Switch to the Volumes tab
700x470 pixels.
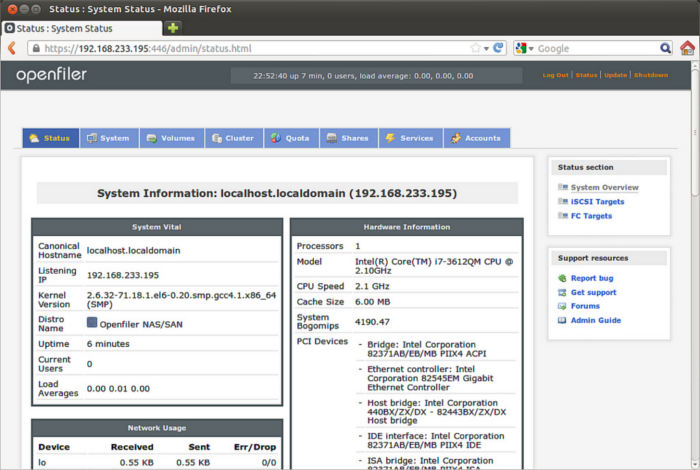click(x=172, y=138)
